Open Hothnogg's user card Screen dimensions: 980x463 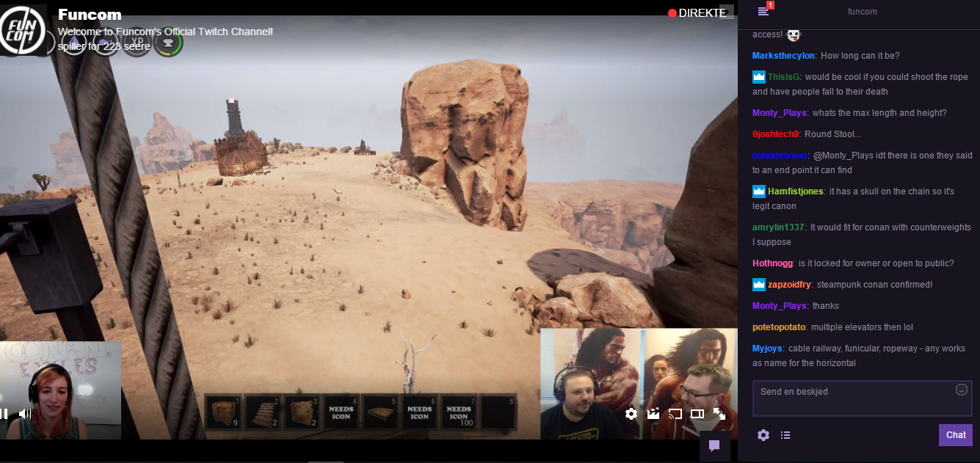[772, 263]
